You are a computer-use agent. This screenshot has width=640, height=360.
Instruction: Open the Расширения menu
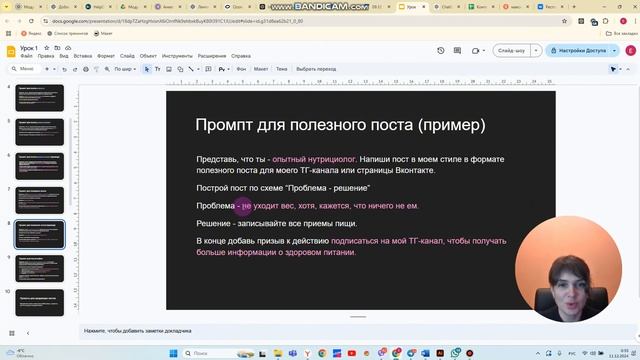(x=212, y=56)
